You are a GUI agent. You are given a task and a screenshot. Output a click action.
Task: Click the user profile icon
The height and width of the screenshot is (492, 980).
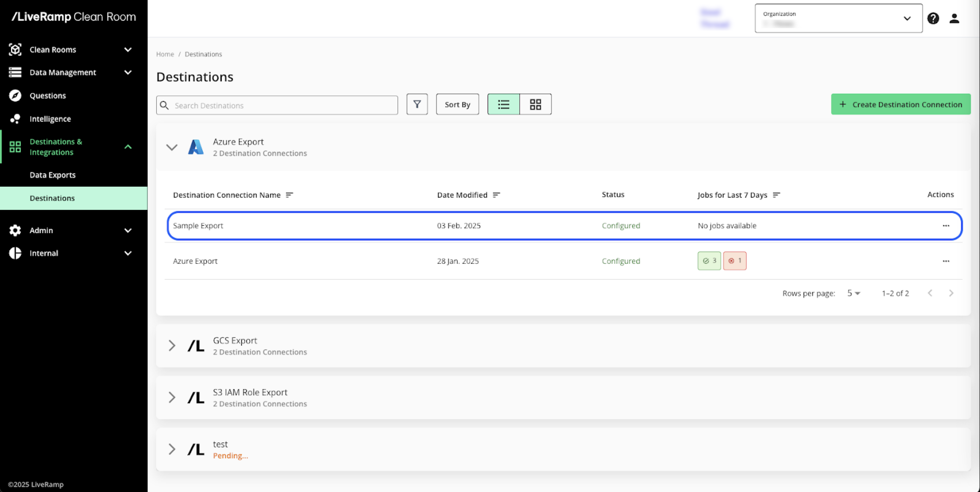coord(954,18)
